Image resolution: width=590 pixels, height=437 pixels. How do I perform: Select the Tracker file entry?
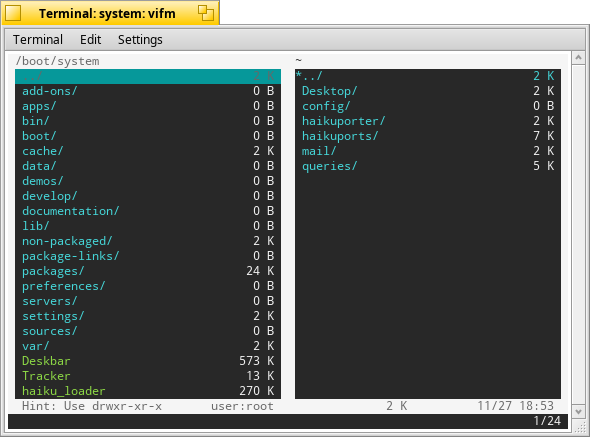[148, 376]
